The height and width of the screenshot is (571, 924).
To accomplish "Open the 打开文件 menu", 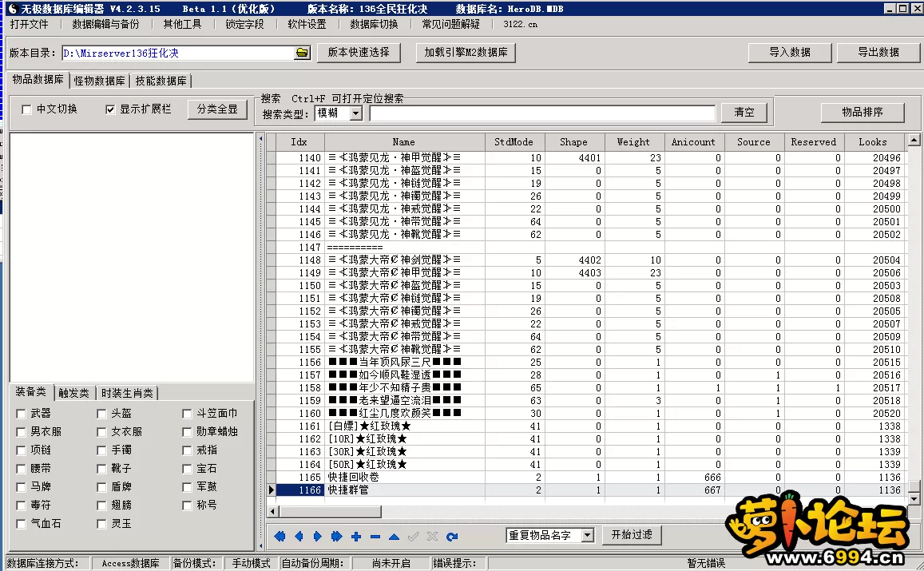I will (29, 24).
